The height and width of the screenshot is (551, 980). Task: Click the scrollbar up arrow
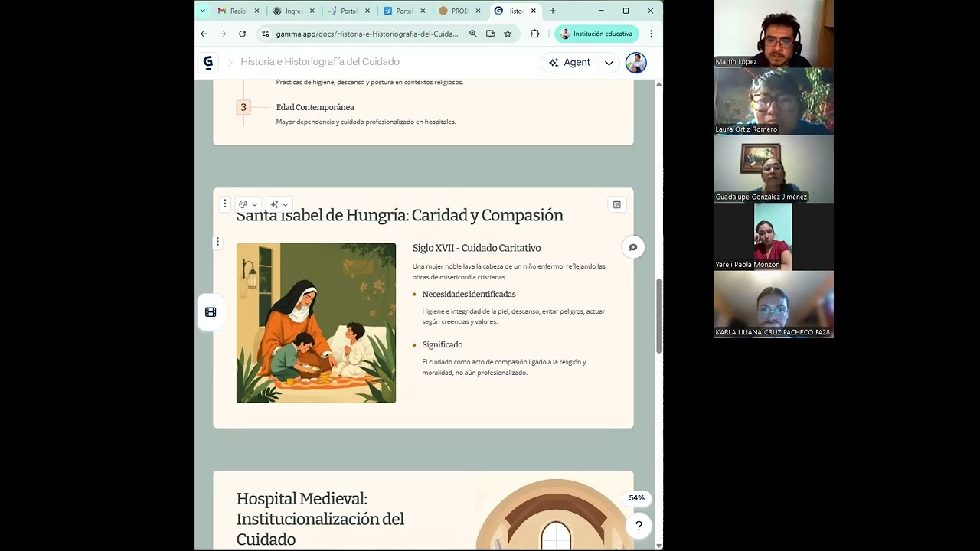point(658,83)
